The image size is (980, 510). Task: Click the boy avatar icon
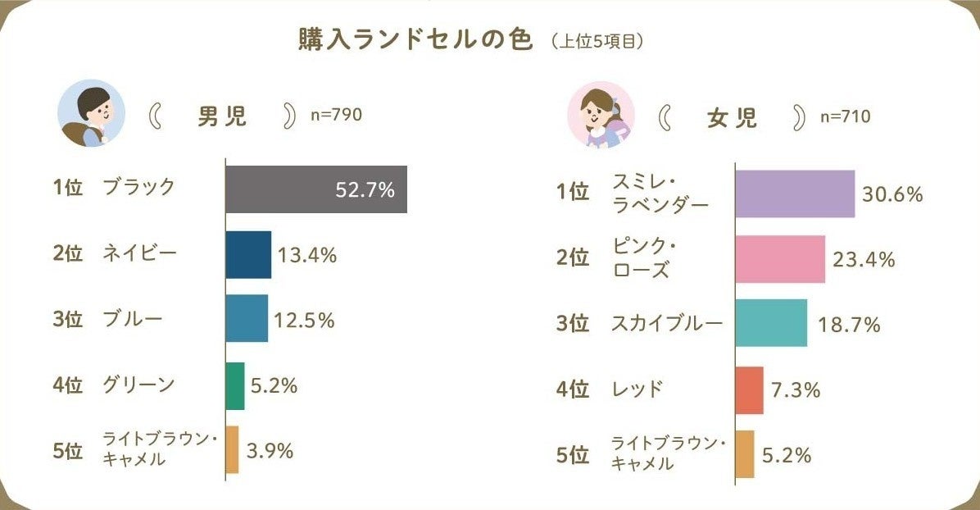[x=91, y=113]
